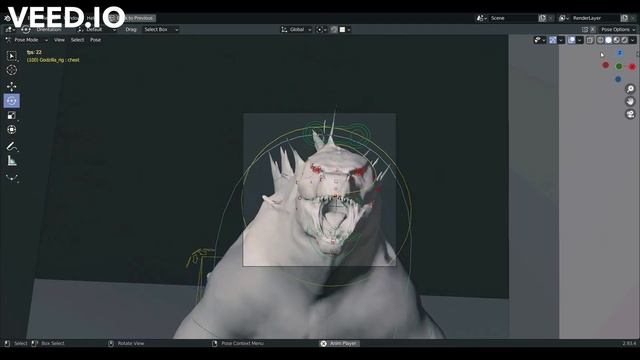Create a new scene with the icon beside Scene
Screen dimensions: 640x360
[542, 18]
